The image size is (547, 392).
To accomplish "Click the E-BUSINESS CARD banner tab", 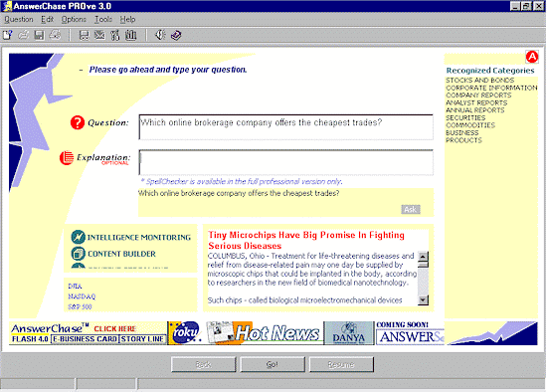I will coord(85,339).
